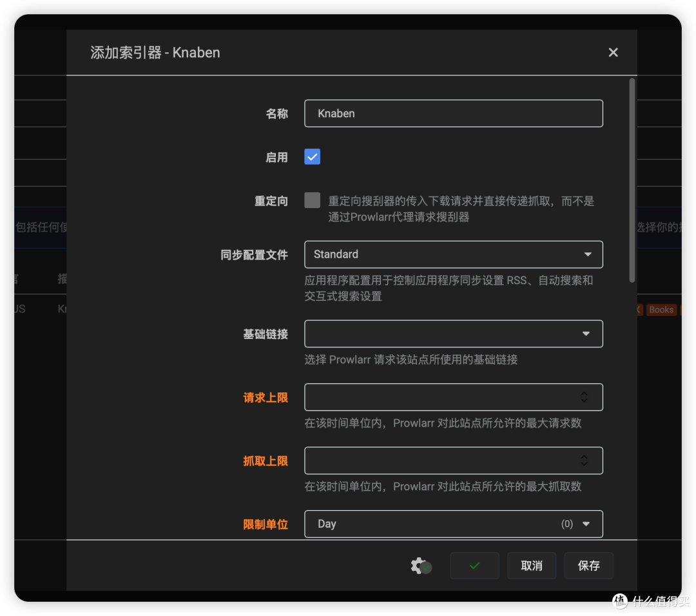Viewport: 696px width, 616px height.
Task: Click the green checkmark test button
Action: point(474,566)
